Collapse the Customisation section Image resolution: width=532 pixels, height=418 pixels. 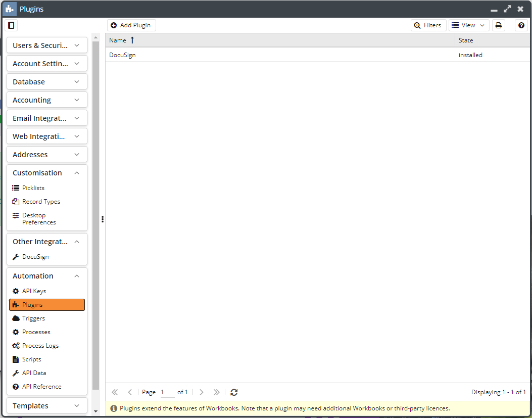click(46, 173)
